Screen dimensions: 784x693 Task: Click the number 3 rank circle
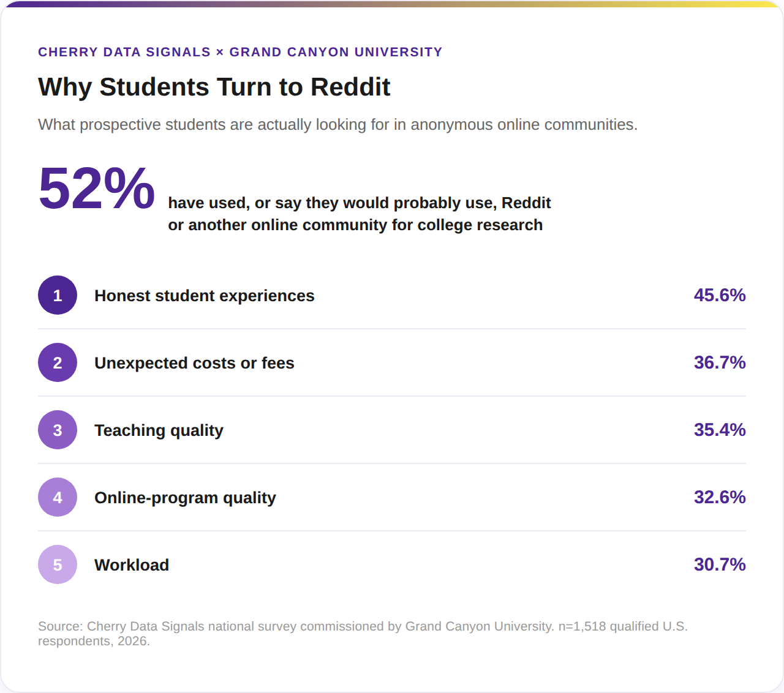[58, 430]
